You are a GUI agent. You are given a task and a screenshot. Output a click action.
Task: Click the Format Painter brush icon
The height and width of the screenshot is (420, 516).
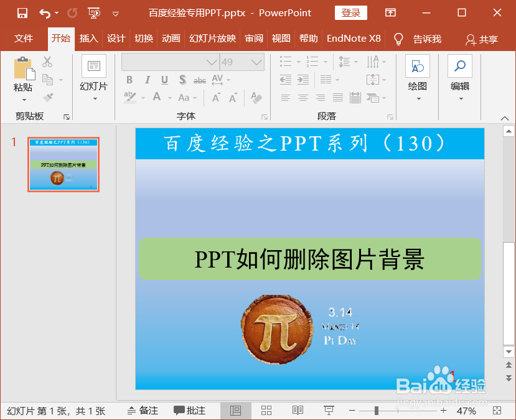[48, 97]
